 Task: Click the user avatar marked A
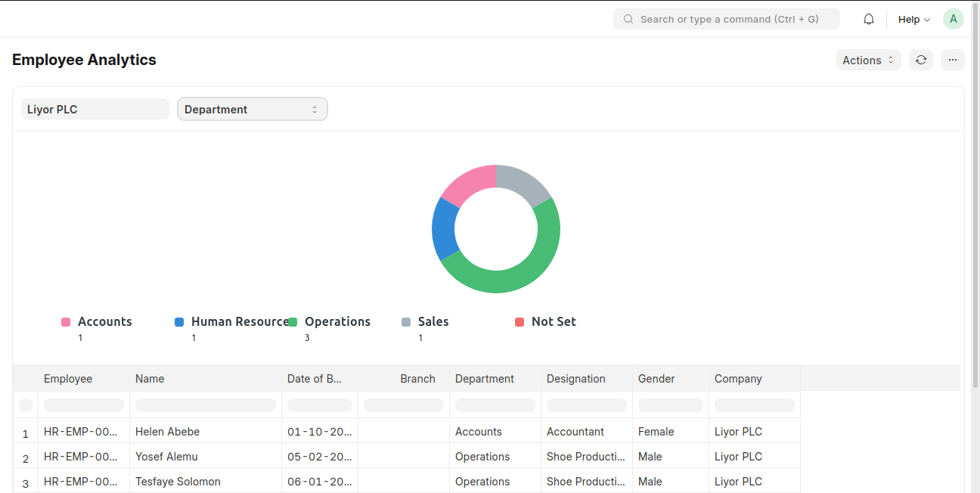[x=953, y=18]
